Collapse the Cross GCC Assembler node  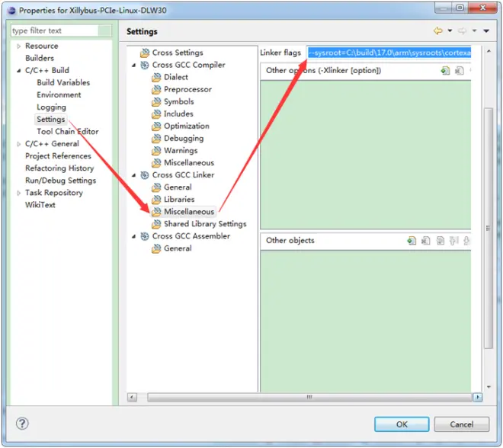[x=134, y=236]
